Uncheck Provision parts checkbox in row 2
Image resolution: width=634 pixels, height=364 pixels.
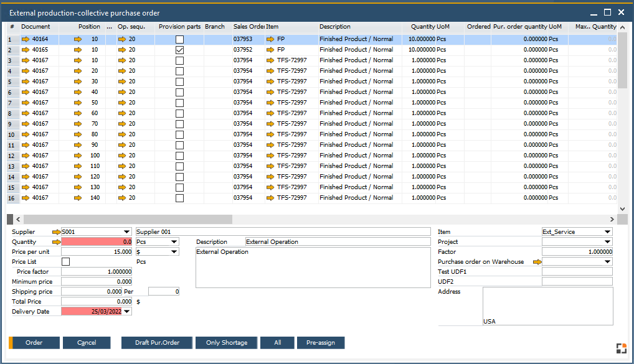pos(179,50)
